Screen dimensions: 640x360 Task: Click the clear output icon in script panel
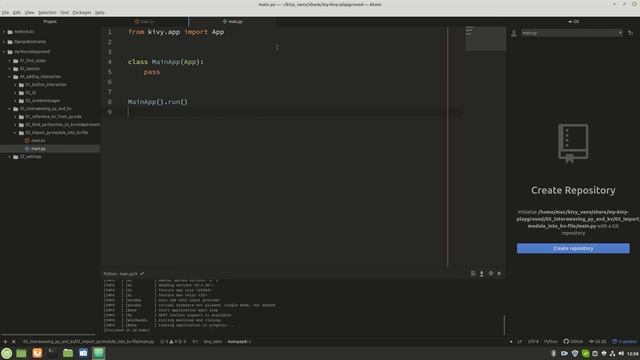pos(473,273)
